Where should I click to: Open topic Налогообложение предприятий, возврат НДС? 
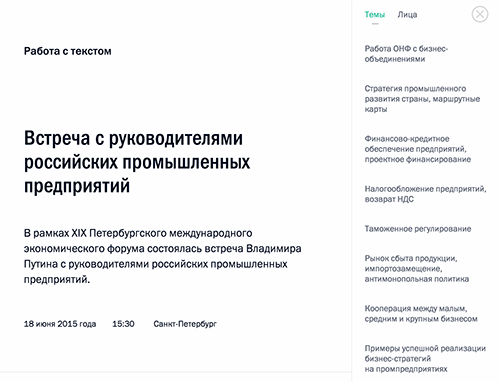425,194
